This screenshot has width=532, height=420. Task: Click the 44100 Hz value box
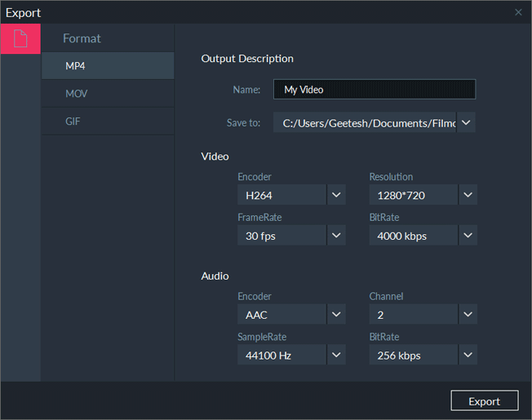click(x=282, y=355)
